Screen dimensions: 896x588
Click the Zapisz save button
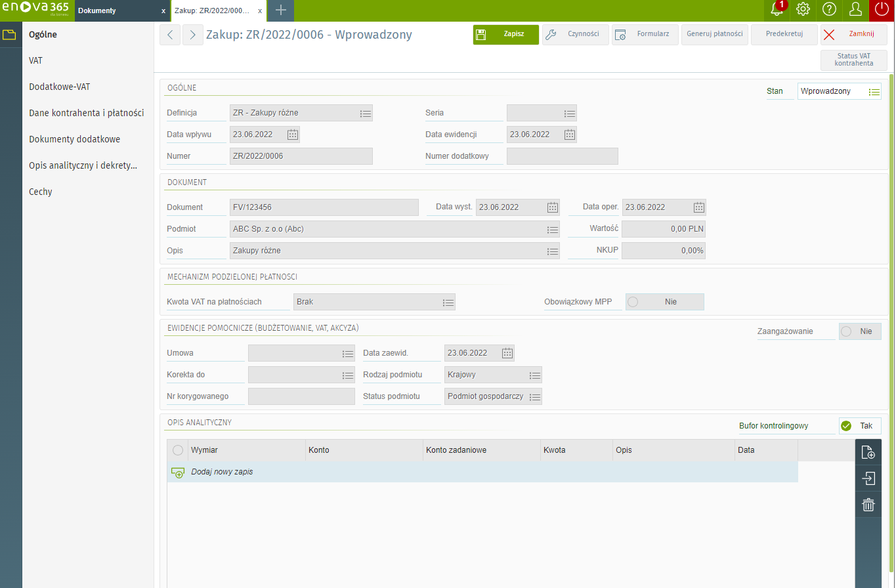505,35
